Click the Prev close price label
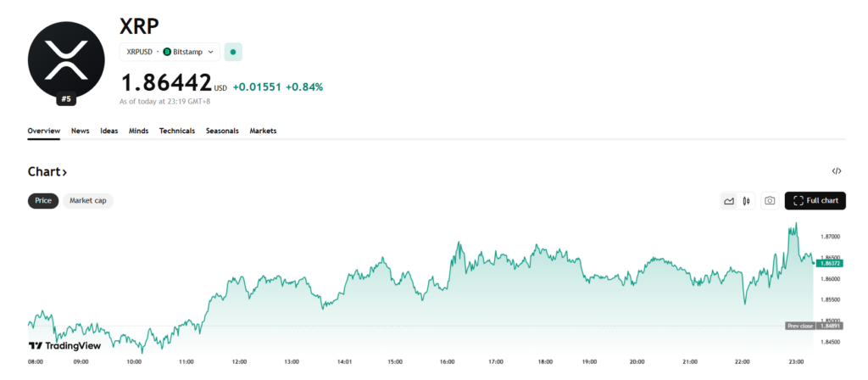Viewport: 868px width, 380px height. tap(799, 326)
